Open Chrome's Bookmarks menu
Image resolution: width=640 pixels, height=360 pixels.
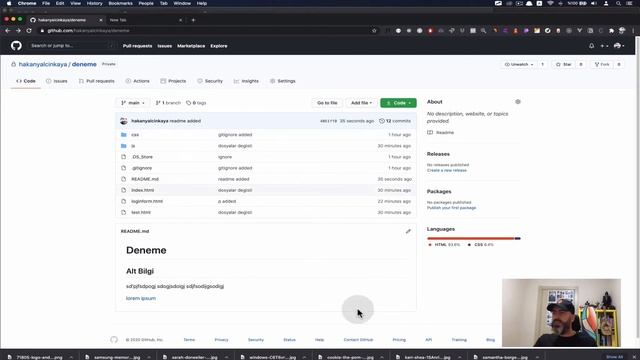point(120,3)
